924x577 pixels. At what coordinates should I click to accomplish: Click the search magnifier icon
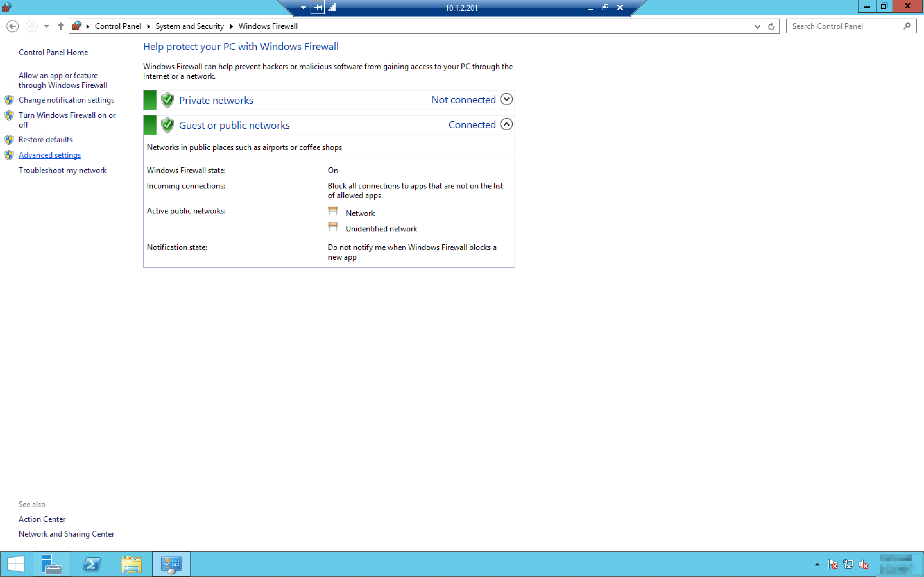pyautogui.click(x=907, y=26)
